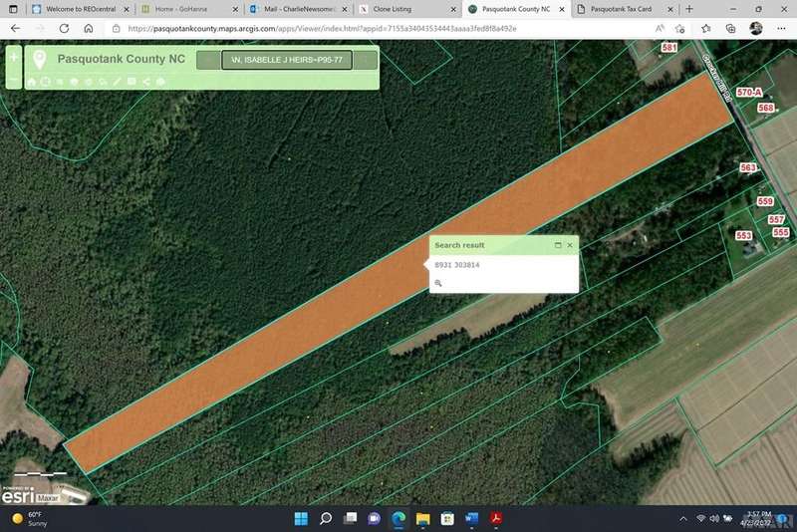
Task: Click the ISABELLE J HEIRS search input field
Action: 286,60
